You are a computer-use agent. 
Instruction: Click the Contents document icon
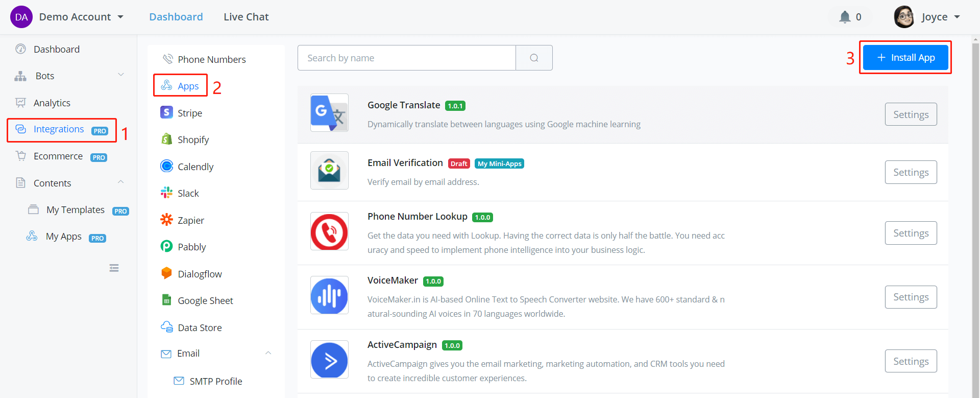tap(20, 183)
